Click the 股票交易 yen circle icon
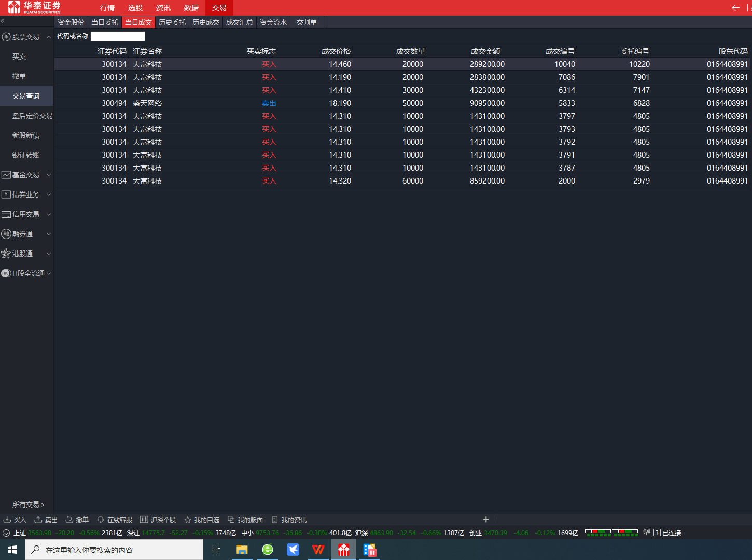Screen dimensions: 752x560 pyautogui.click(x=6, y=37)
